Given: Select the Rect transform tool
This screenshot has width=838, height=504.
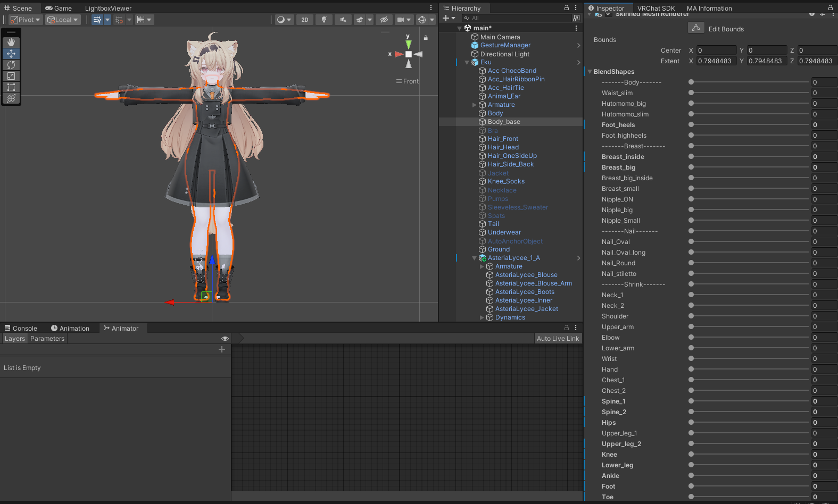Looking at the screenshot, I should [x=11, y=87].
